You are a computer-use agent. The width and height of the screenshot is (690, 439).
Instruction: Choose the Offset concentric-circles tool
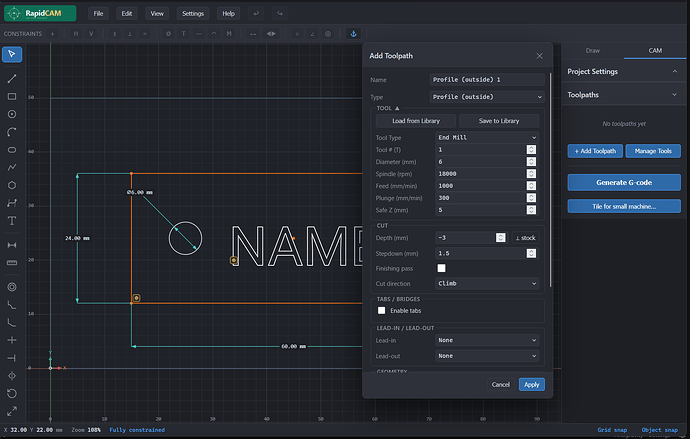tap(12, 287)
